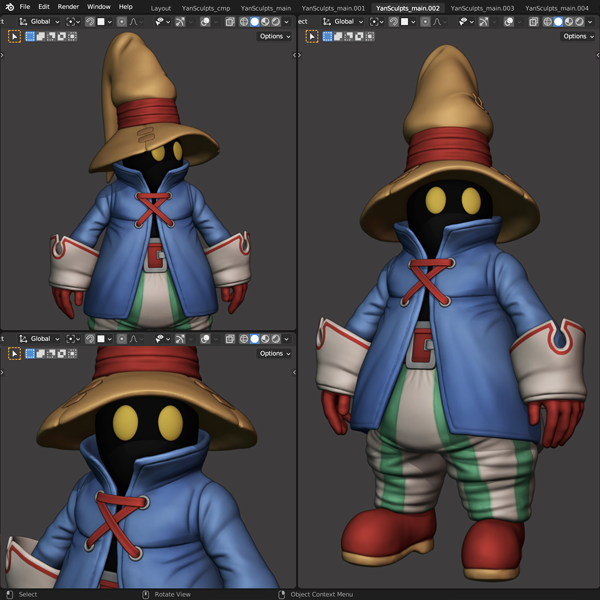Switch right viewport to rendered shading
The width and height of the screenshot is (600, 600).
(580, 22)
